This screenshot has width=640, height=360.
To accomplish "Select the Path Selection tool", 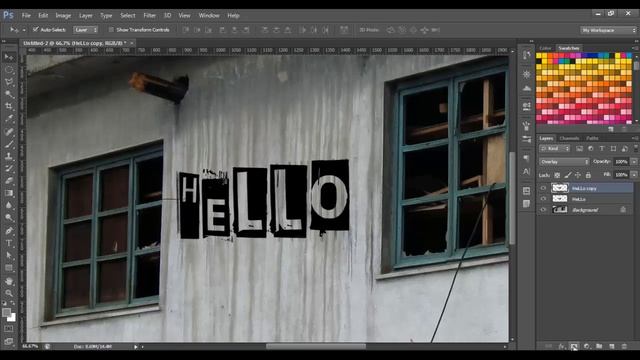I will point(9,256).
